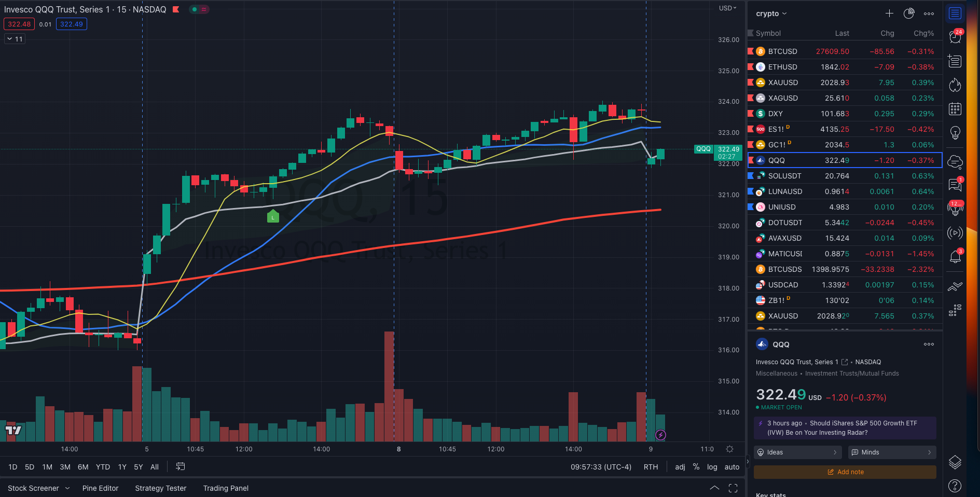Open advanced view pie icon in watchlist header
The width and height of the screenshot is (980, 497).
tap(909, 13)
